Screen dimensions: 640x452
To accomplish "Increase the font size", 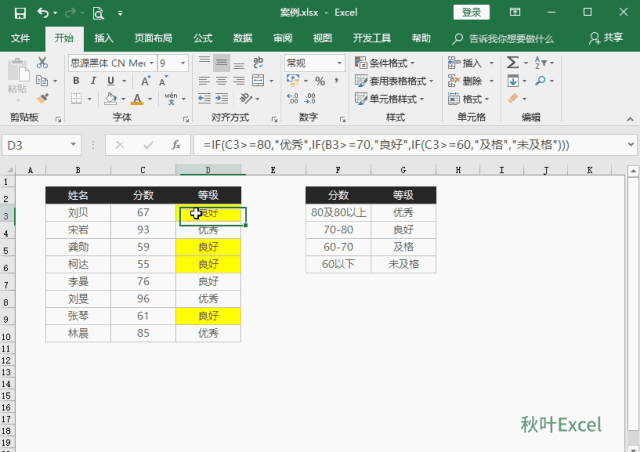I will point(145,81).
